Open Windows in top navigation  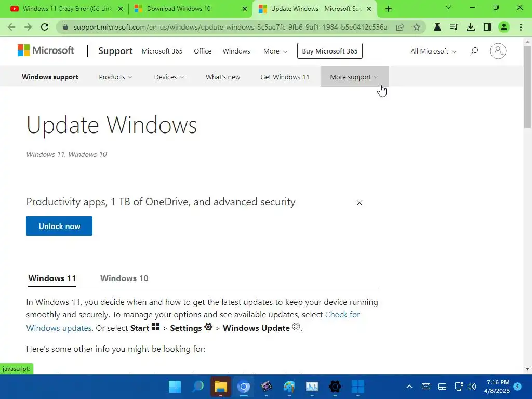click(236, 51)
